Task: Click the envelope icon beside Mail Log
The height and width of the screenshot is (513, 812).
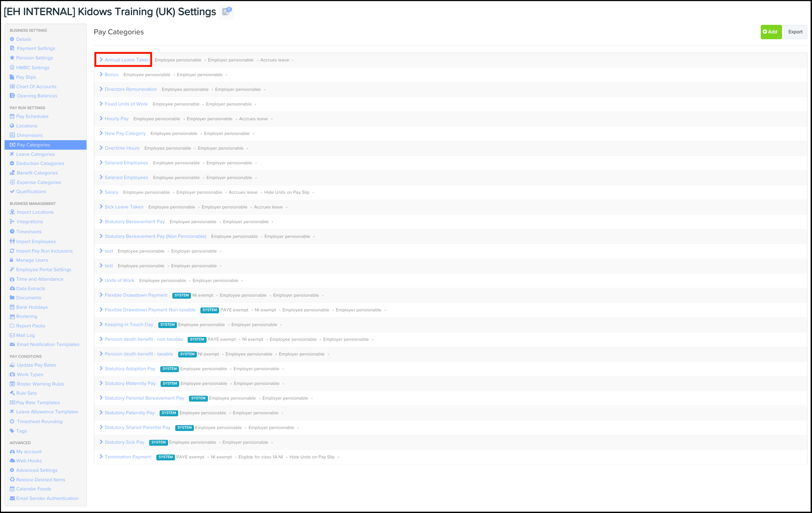Action: pyautogui.click(x=12, y=335)
